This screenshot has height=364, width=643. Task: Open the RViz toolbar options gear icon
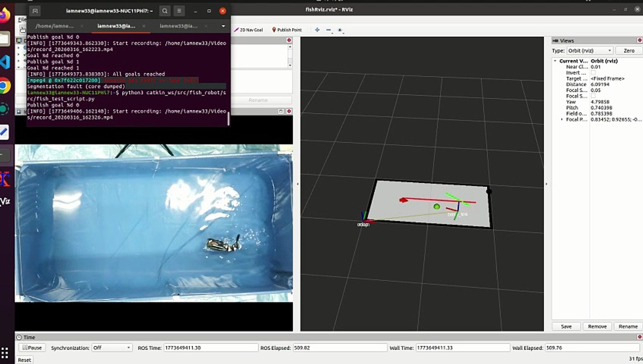point(340,30)
